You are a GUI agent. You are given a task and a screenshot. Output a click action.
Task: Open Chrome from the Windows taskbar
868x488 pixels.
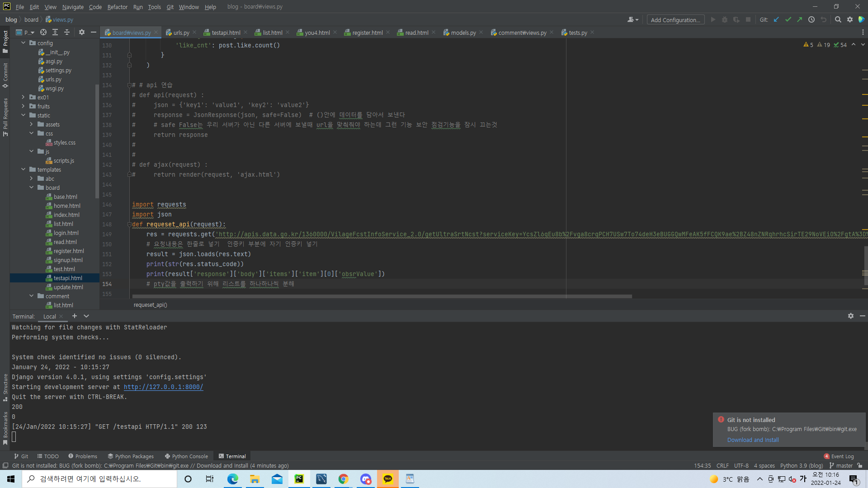(343, 479)
